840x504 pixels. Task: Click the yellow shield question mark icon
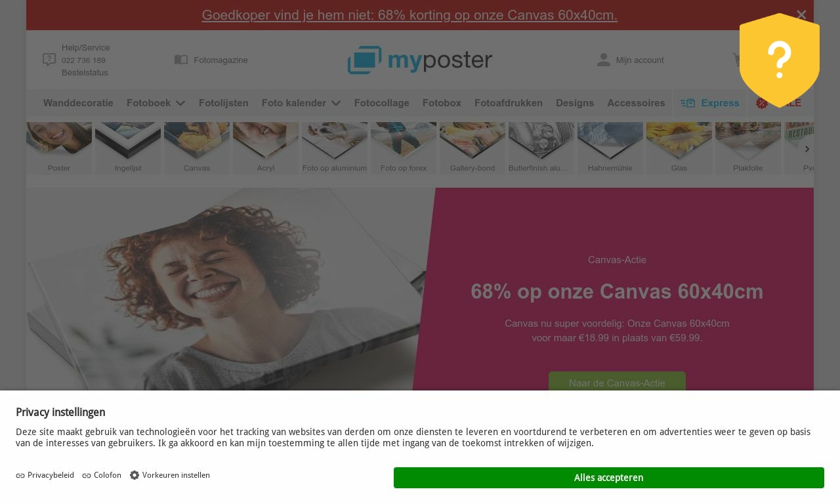click(x=779, y=60)
